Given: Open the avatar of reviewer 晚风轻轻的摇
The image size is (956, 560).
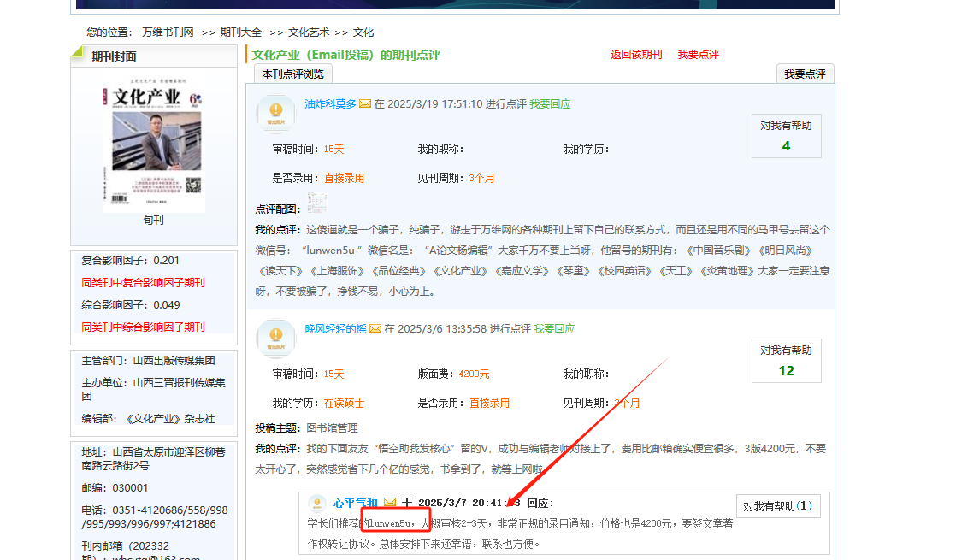Looking at the screenshot, I should point(275,338).
